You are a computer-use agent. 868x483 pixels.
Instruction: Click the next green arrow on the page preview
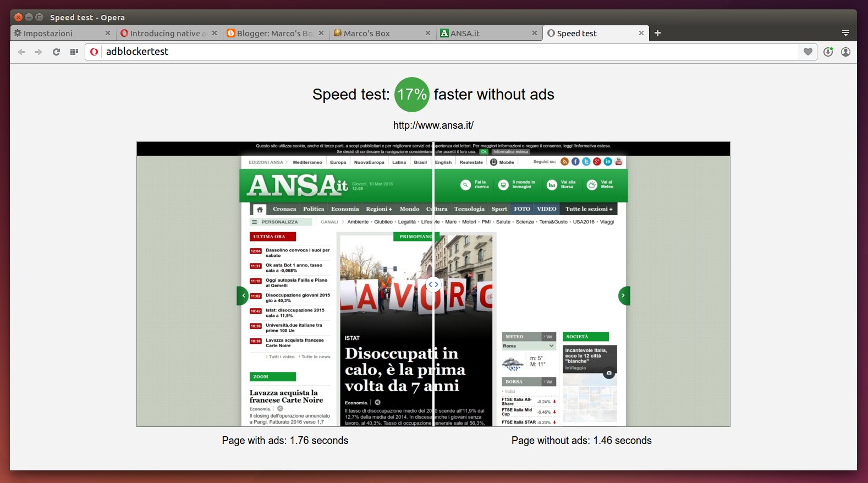tap(624, 296)
